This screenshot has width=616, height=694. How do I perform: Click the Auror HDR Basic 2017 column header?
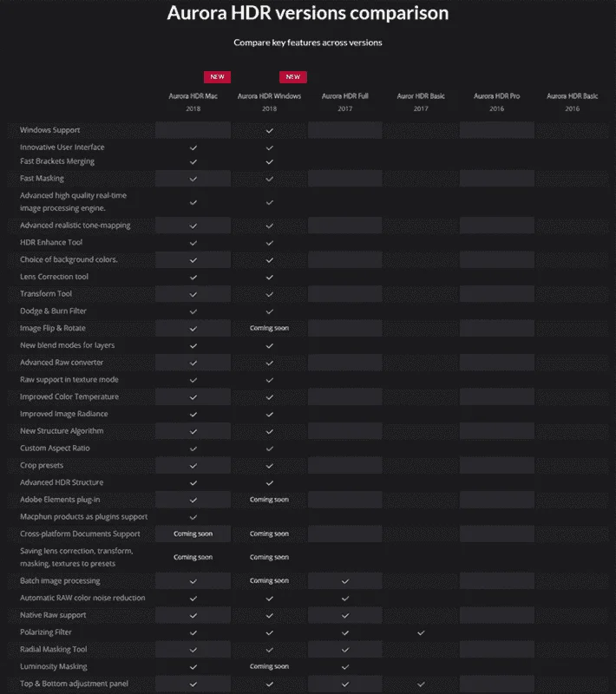click(421, 102)
